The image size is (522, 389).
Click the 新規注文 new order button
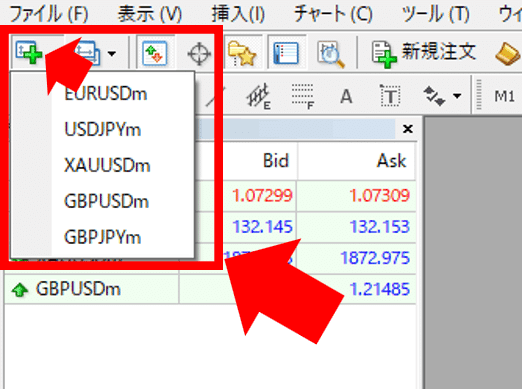pos(424,53)
